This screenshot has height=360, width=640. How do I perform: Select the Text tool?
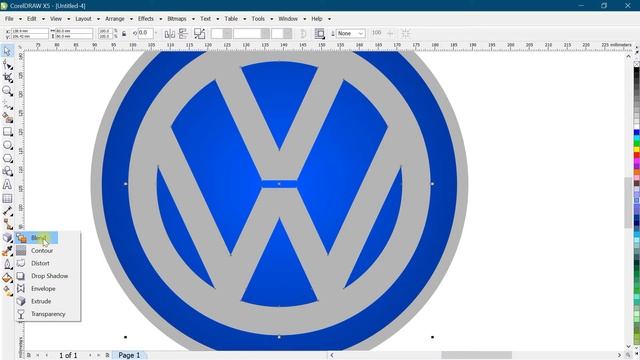pyautogui.click(x=7, y=185)
